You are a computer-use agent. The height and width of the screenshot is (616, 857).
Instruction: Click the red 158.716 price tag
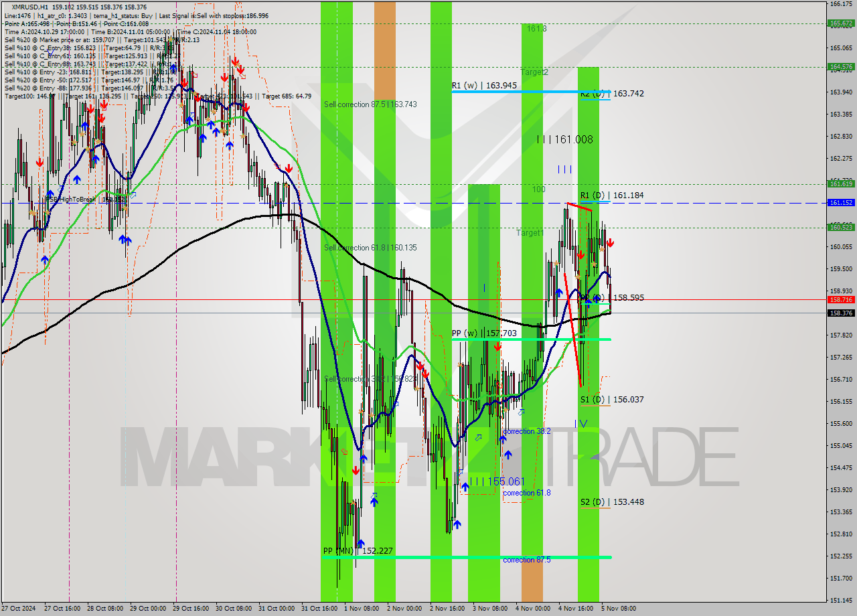(x=841, y=300)
